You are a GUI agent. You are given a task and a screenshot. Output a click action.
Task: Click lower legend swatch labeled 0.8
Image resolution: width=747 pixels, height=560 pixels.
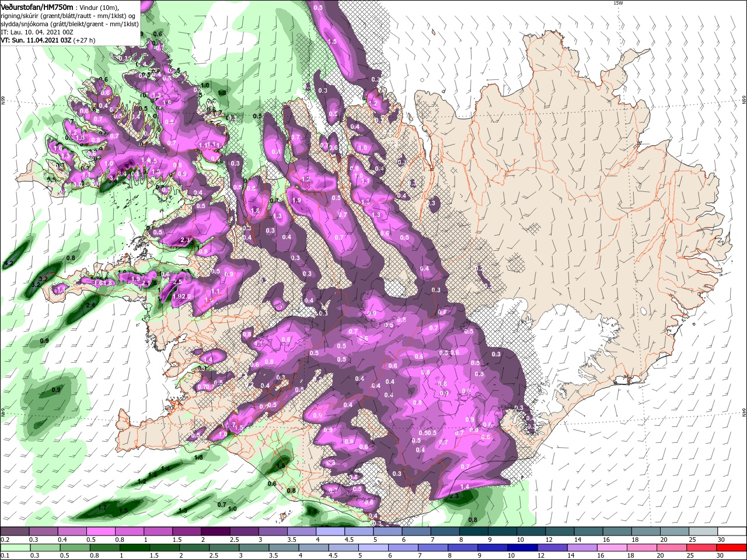tap(104, 547)
